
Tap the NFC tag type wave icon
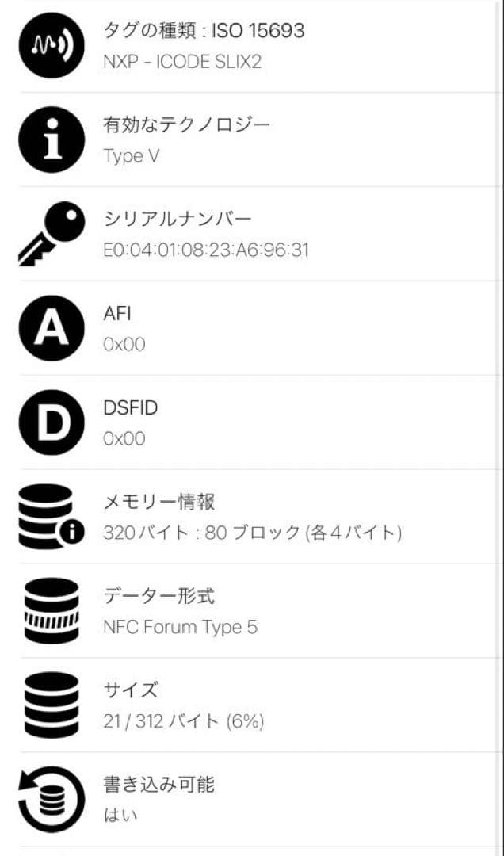click(x=51, y=46)
